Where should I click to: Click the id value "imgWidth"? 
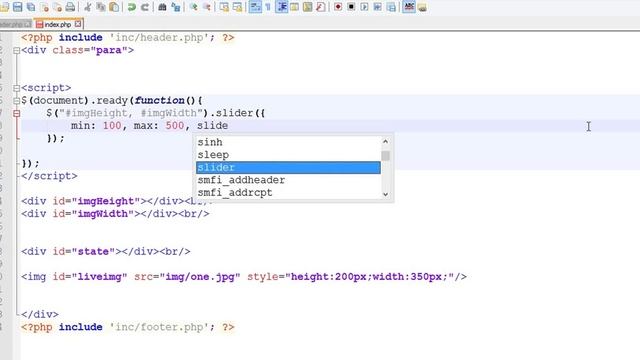pyautogui.click(x=102, y=213)
